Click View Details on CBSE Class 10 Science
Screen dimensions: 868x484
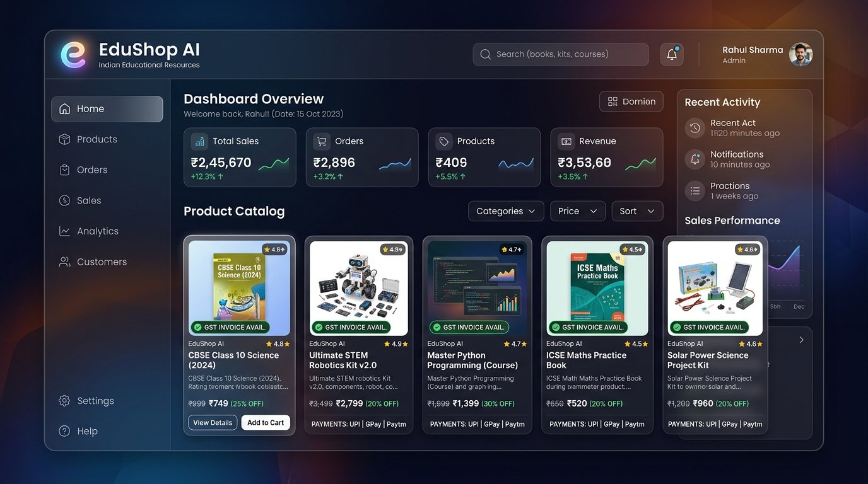[x=213, y=423]
